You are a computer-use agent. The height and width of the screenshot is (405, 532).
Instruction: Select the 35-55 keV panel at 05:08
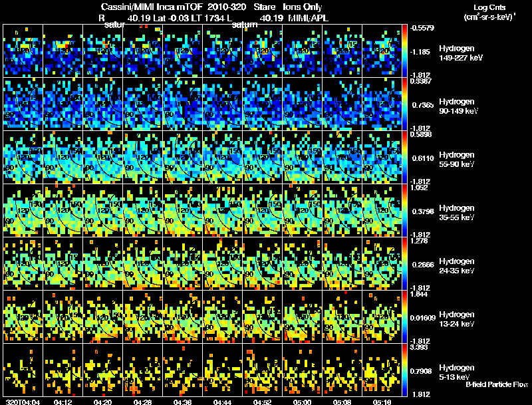[342, 211]
